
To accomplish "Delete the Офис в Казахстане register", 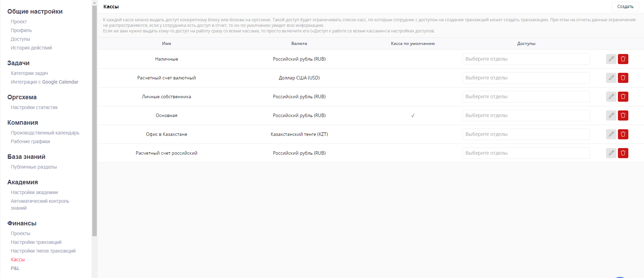I will (623, 134).
